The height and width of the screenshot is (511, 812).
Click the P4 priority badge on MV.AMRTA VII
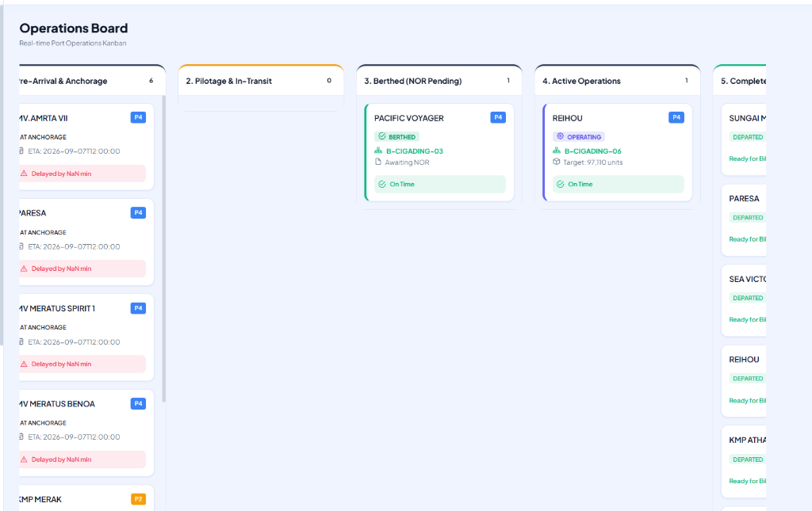point(138,117)
